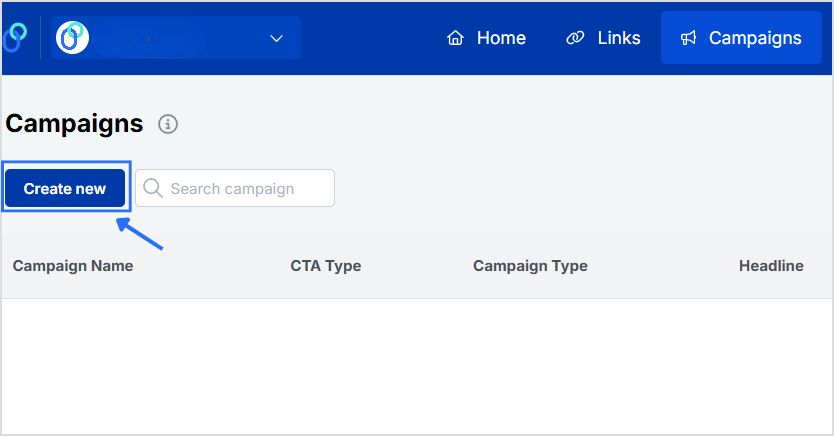Click the search magnifier icon
This screenshot has height=436, width=834.
153,188
